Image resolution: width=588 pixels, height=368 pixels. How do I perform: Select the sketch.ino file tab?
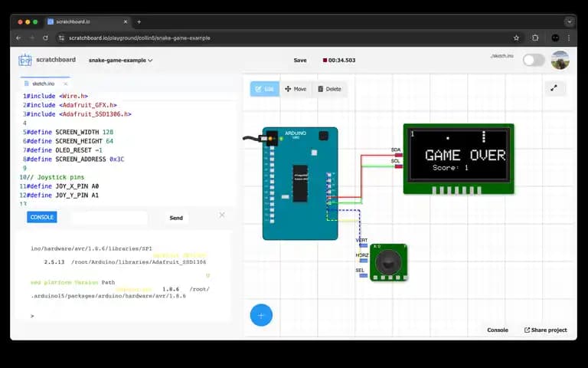(43, 84)
